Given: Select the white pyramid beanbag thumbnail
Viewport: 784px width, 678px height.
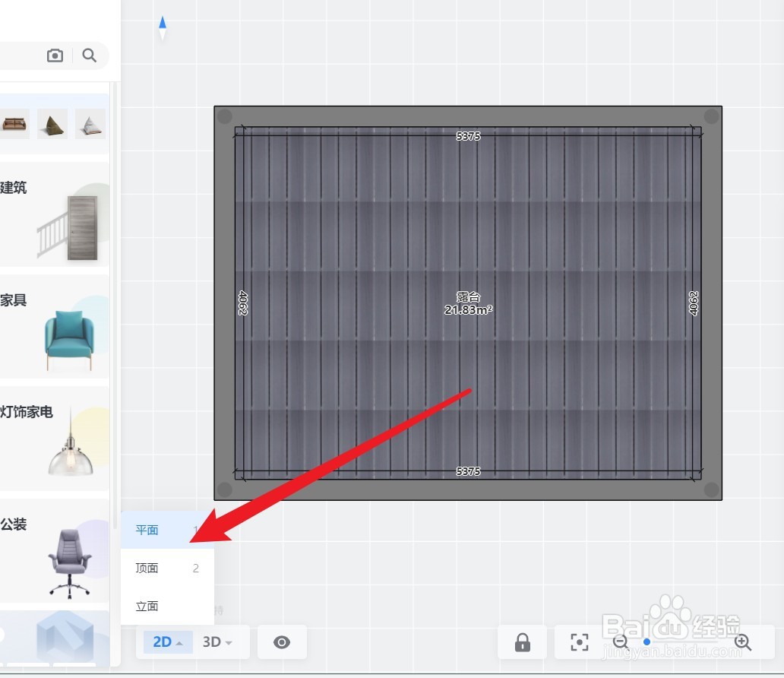Looking at the screenshot, I should click(x=90, y=124).
